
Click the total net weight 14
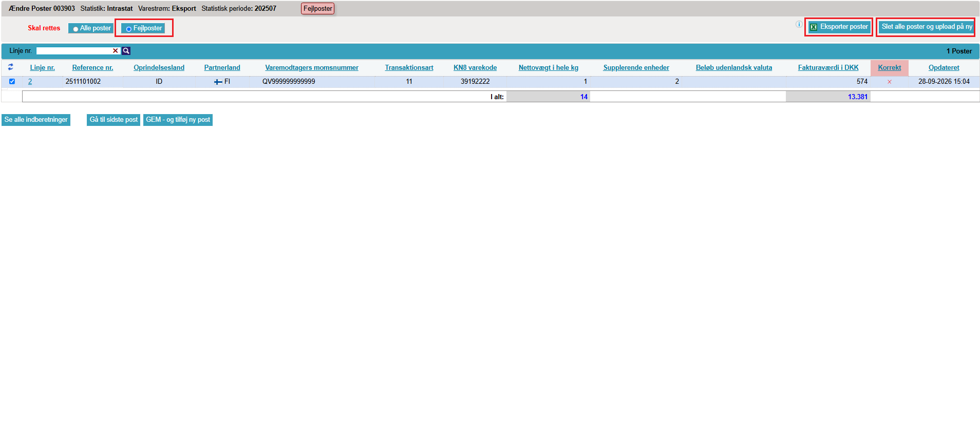584,97
